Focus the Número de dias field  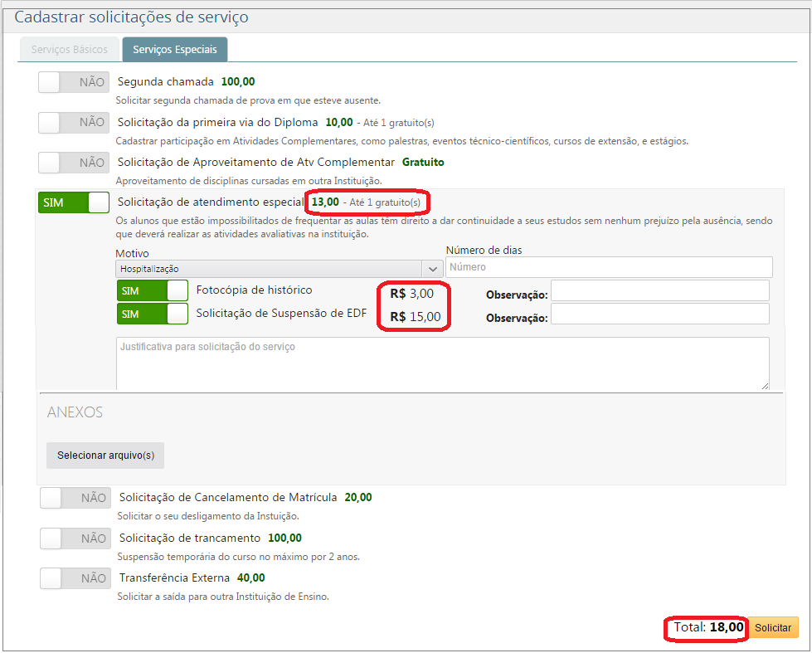pyautogui.click(x=609, y=267)
